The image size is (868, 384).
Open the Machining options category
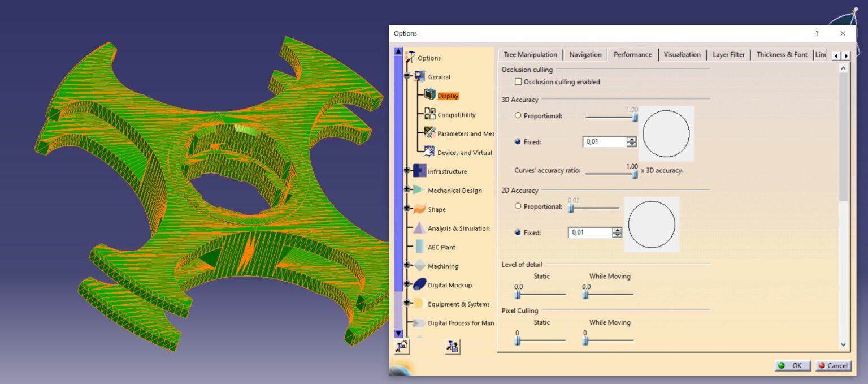click(x=443, y=266)
